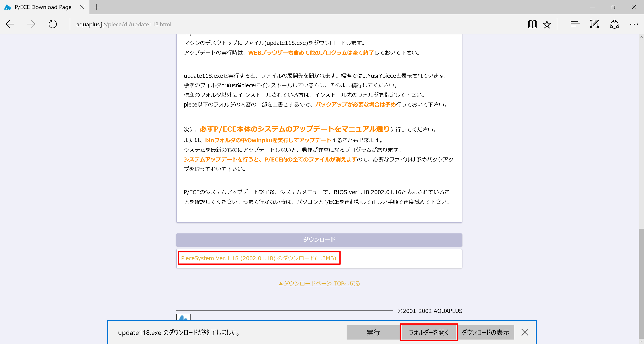Open a new tab with plus
The width and height of the screenshot is (644, 344).
tap(97, 7)
